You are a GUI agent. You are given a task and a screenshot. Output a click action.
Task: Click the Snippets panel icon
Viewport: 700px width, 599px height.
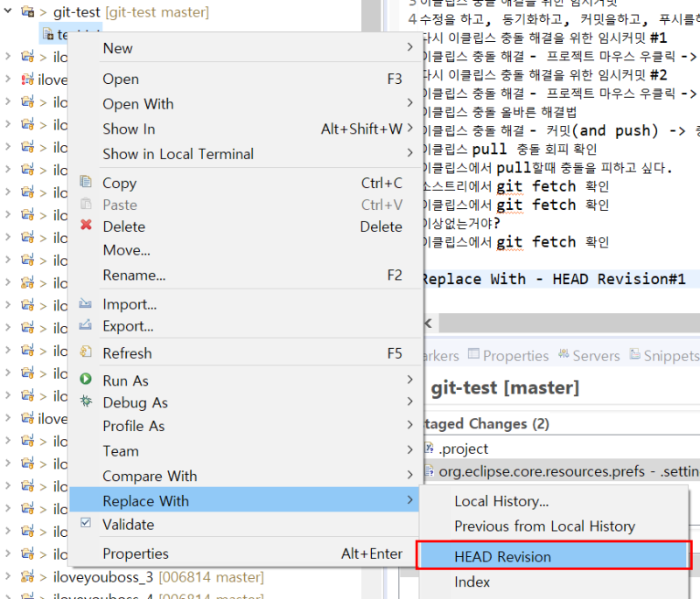(x=635, y=355)
